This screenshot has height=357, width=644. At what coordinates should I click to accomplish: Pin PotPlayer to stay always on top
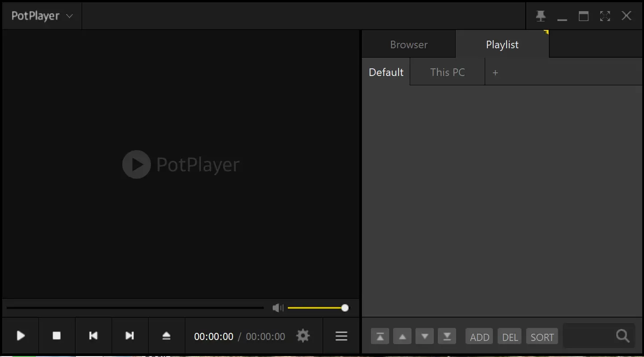540,16
